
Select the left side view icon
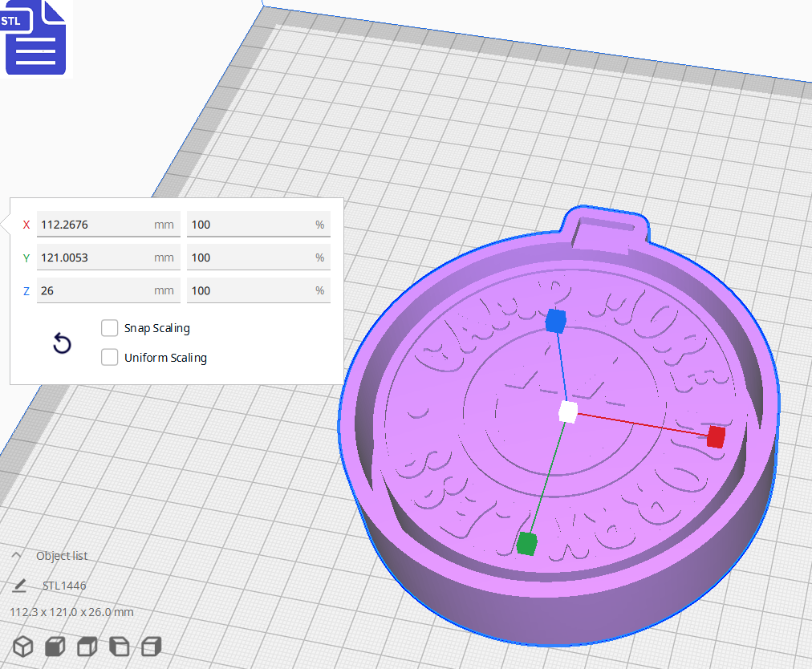(118, 647)
